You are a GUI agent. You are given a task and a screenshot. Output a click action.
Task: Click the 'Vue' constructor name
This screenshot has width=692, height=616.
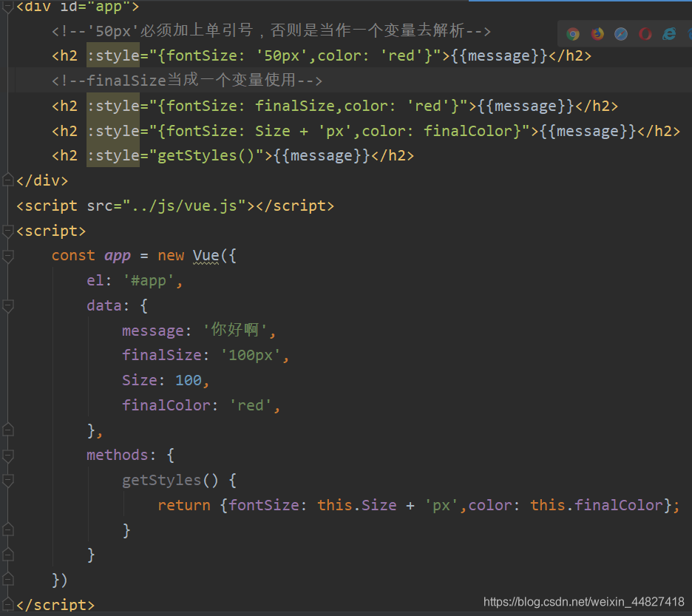206,256
